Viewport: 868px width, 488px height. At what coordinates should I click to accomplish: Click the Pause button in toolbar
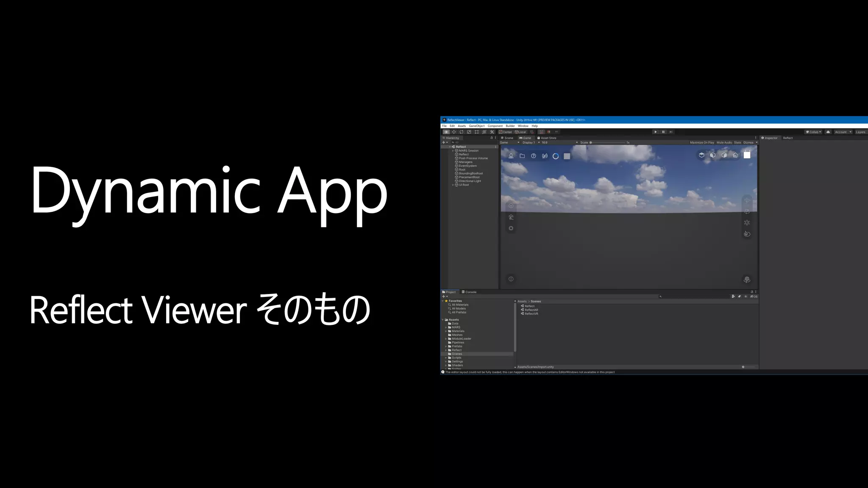coord(663,132)
